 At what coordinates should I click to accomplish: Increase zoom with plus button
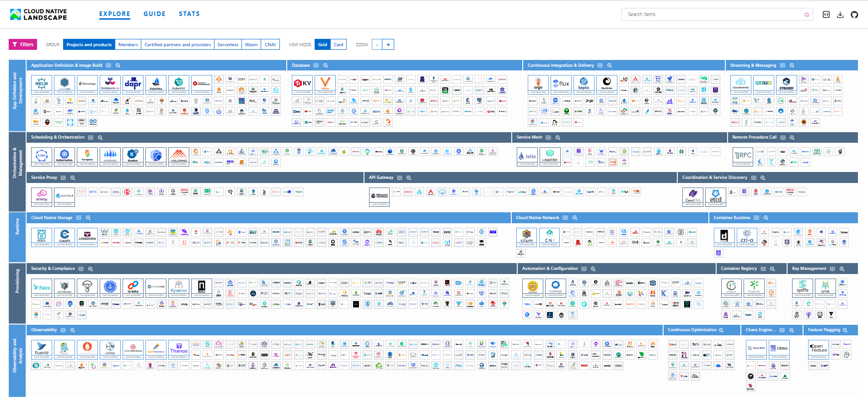pos(388,45)
